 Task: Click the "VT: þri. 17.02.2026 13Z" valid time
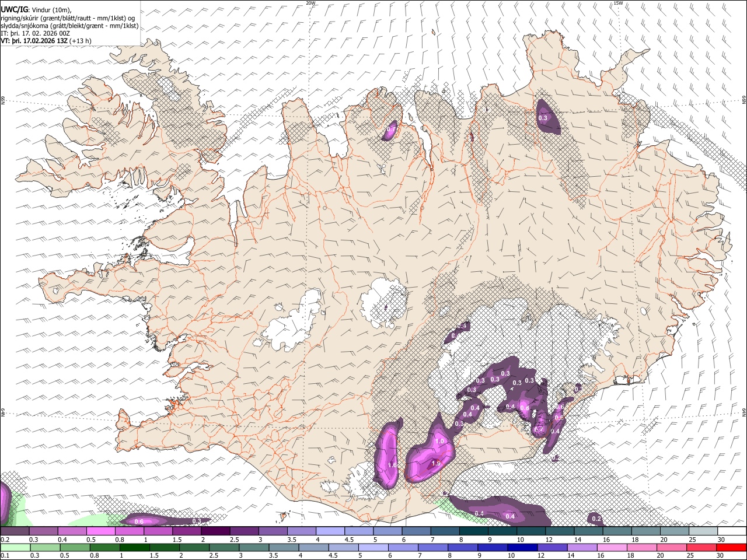34,41
